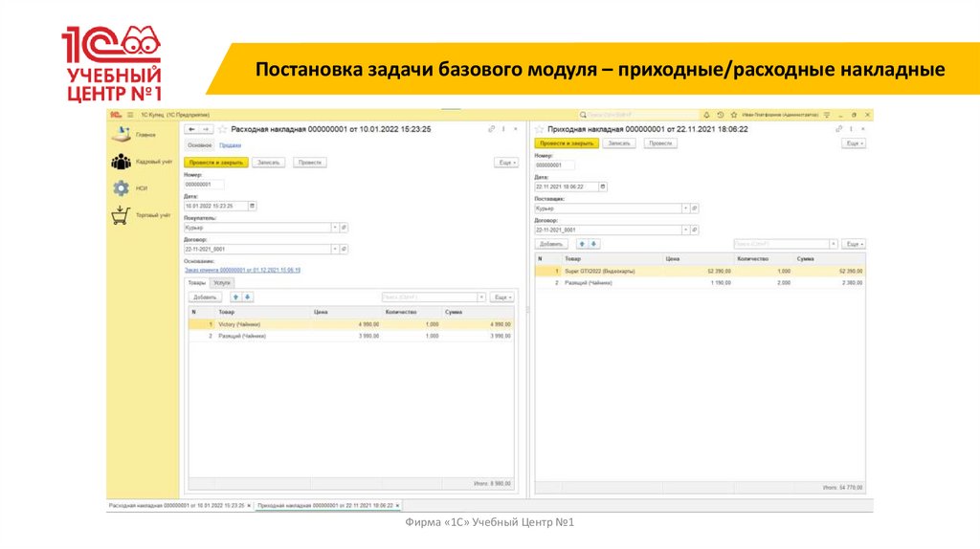Expand Покупатель dropdown arrow
Image resolution: width=980 pixels, height=549 pixels.
coord(335,228)
